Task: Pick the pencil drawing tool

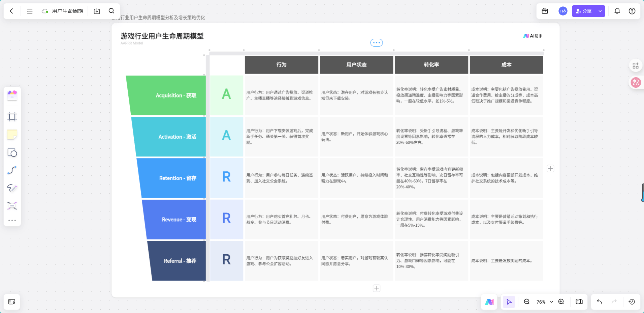Action: [12, 188]
